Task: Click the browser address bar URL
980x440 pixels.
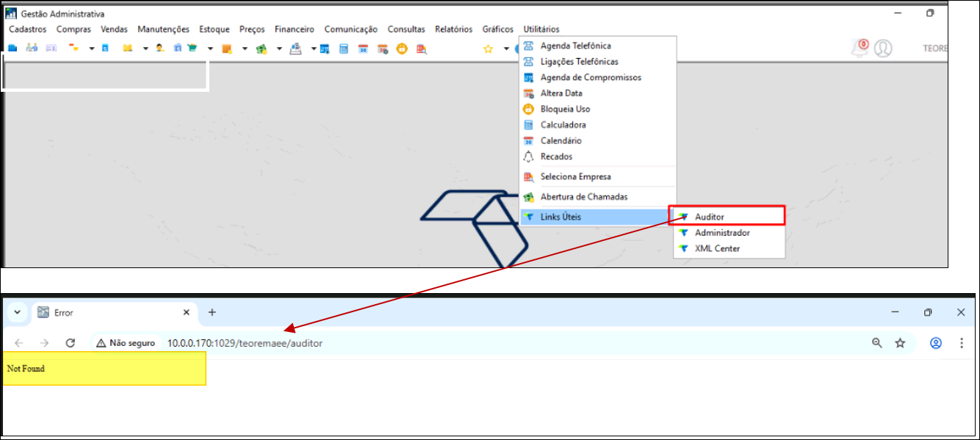Action: [245, 343]
